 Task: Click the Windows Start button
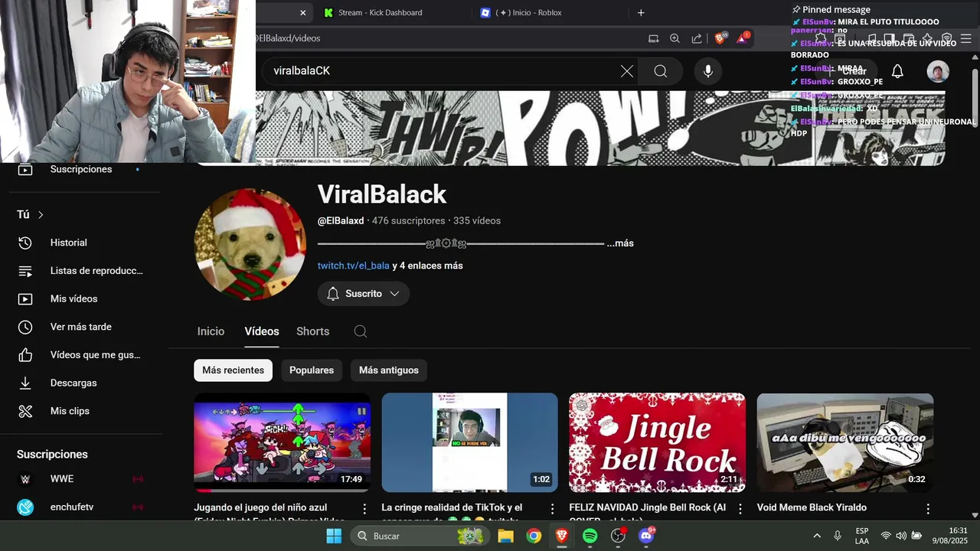pos(334,536)
